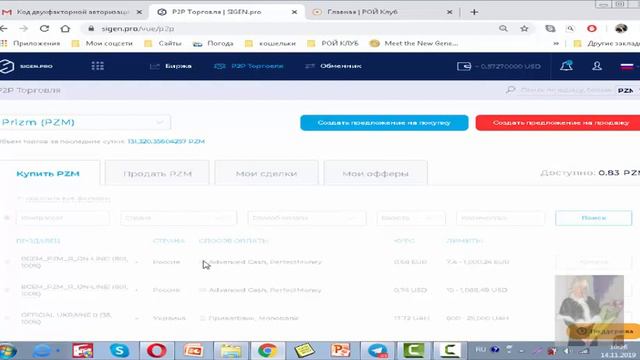Switch to the РОЙ Клуб browser tab
This screenshot has height=360, width=640.
pos(382,12)
